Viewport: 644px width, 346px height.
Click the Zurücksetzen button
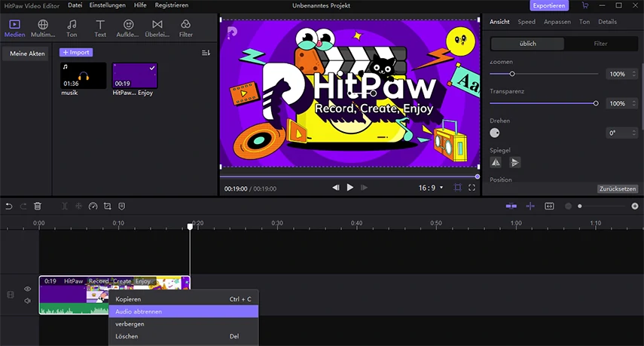click(x=618, y=188)
